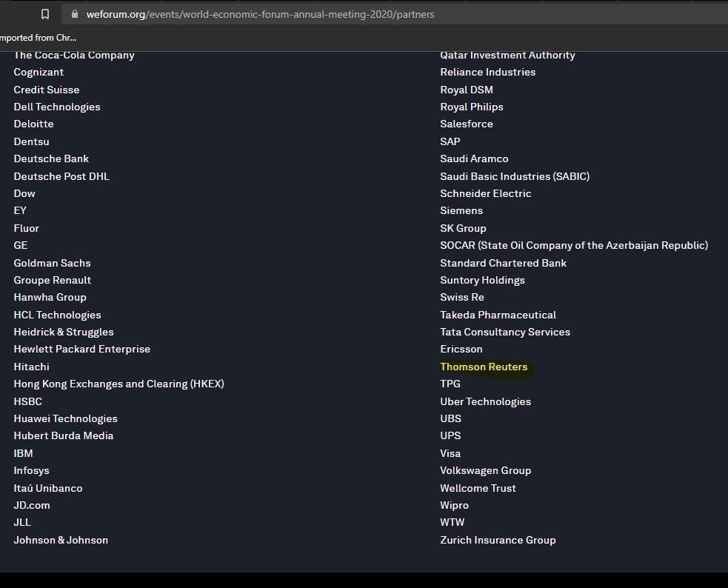Click the padlock site security icon
Screen dimensions: 728x588
74,14
